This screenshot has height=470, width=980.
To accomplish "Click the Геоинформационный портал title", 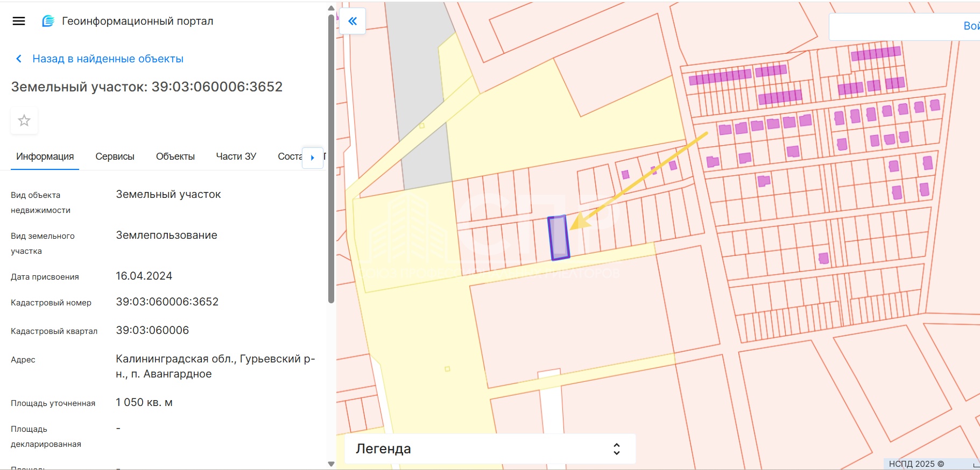I will (x=138, y=21).
